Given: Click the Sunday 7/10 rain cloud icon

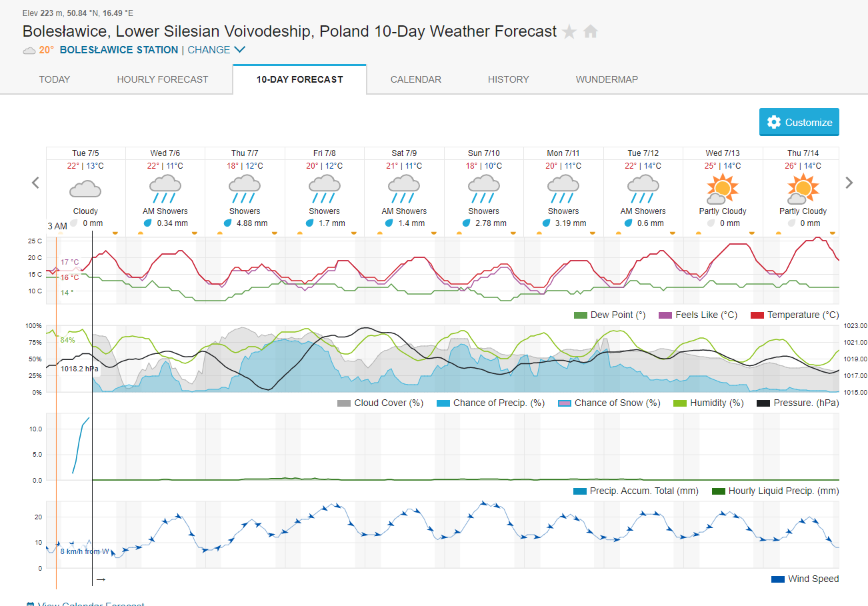Looking at the screenshot, I should click(x=483, y=189).
